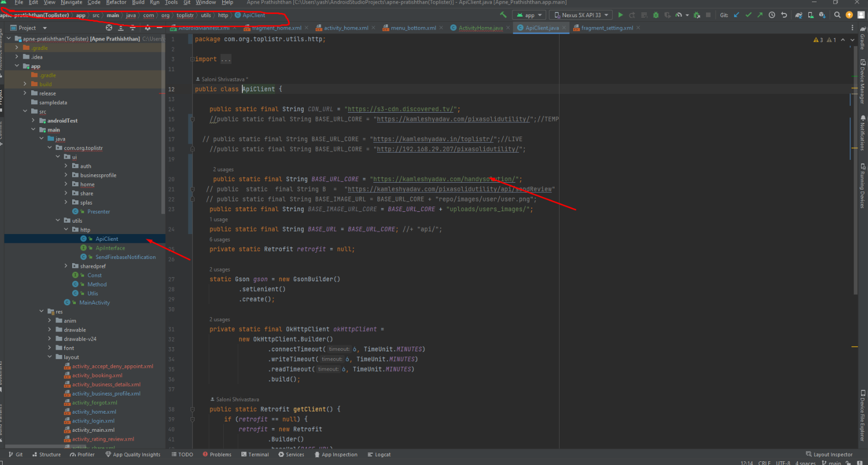Click the warnings indicator in editor corner
Screen dimensions: 868x465
point(824,40)
